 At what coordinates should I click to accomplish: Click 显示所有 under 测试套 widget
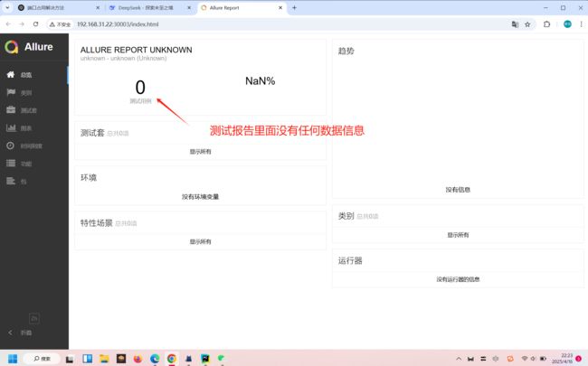point(200,151)
